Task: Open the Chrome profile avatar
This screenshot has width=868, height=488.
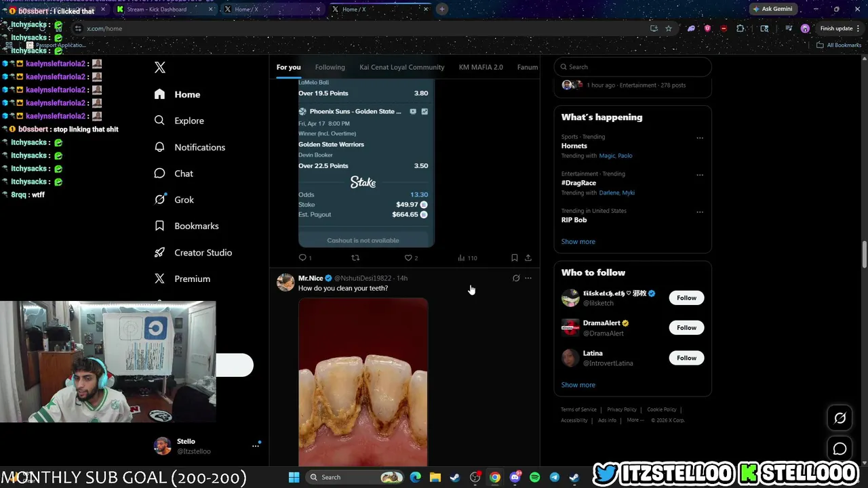Action: point(805,28)
